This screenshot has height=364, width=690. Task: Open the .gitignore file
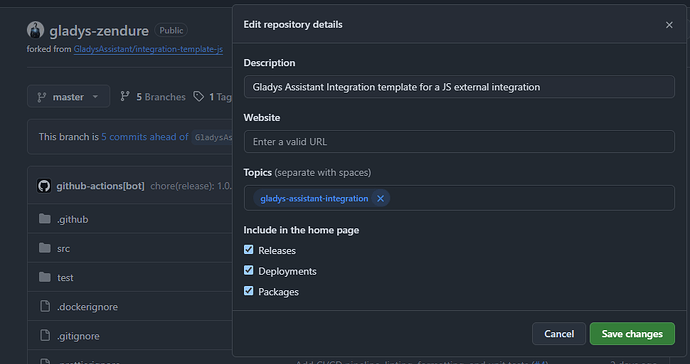(78, 336)
